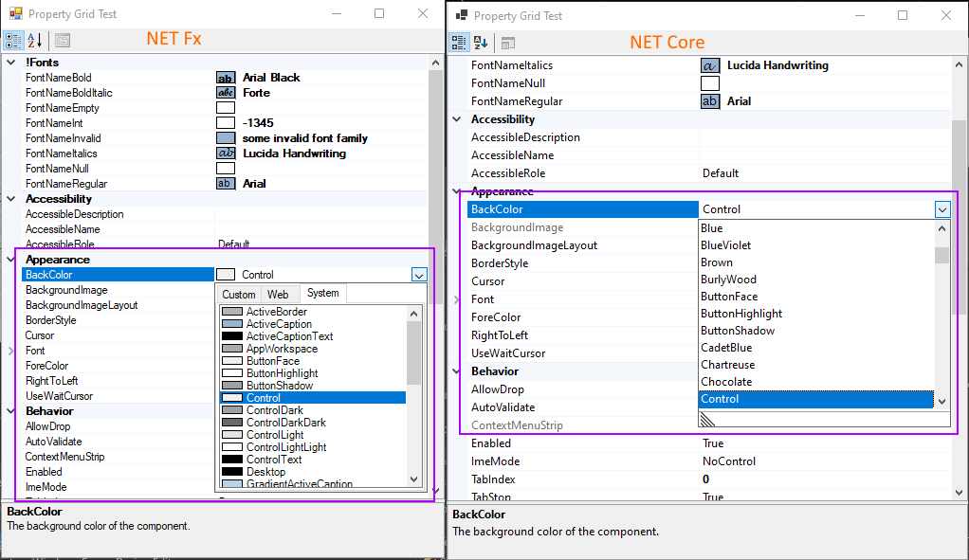
Task: Collapse Accessibility category in NET Core
Action: pos(457,119)
